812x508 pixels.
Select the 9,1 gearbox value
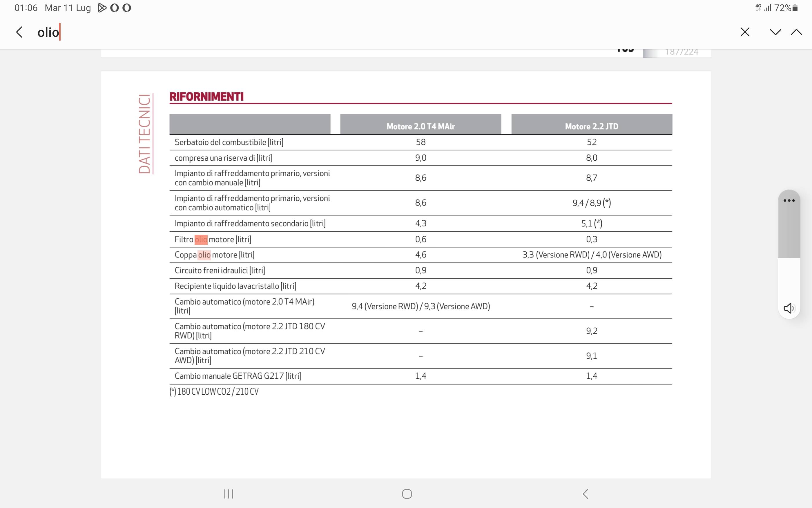tap(592, 356)
